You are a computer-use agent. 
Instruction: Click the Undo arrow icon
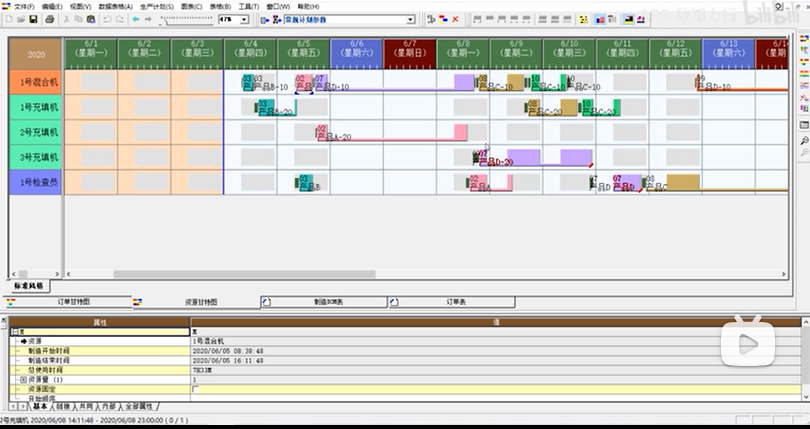[107, 19]
